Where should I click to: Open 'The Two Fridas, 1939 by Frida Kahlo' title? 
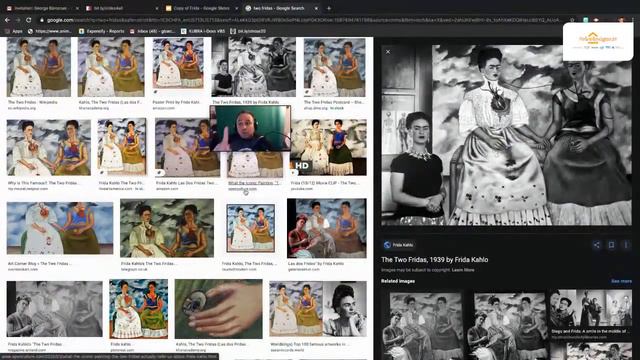coord(434,260)
